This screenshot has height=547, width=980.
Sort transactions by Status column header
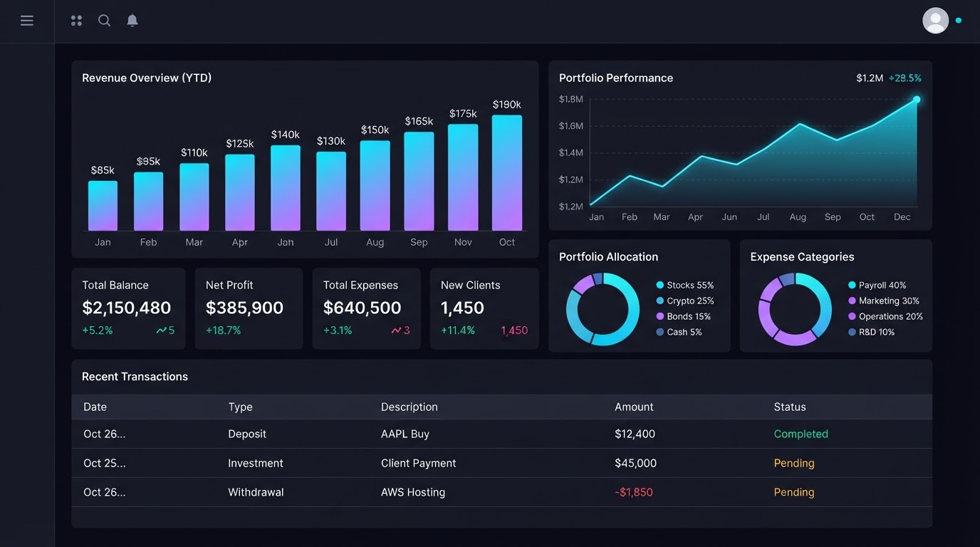[x=790, y=407]
